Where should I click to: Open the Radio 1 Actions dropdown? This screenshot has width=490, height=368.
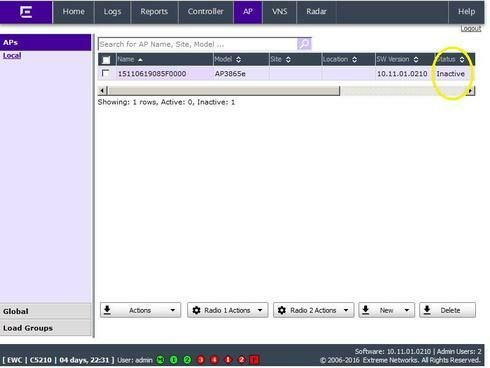228,310
